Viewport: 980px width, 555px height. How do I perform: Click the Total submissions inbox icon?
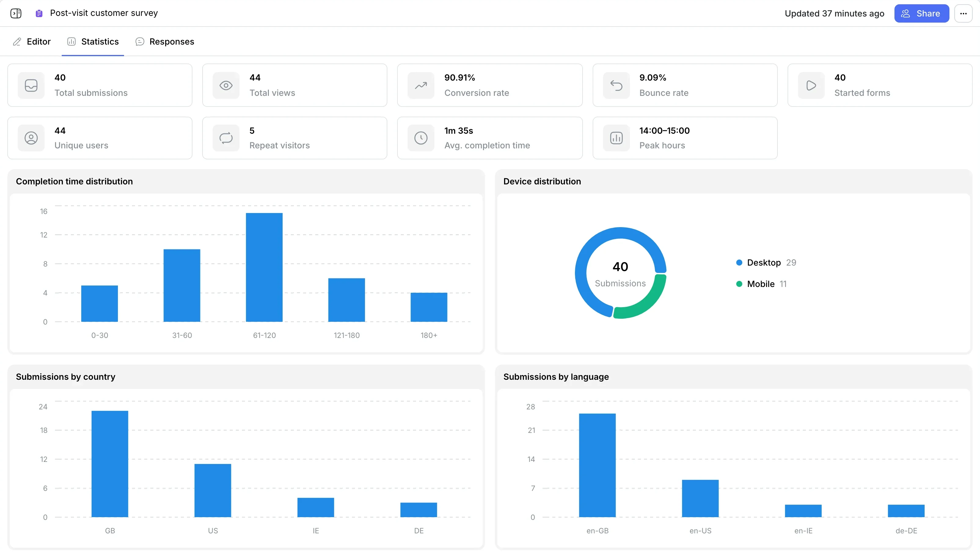coord(31,85)
